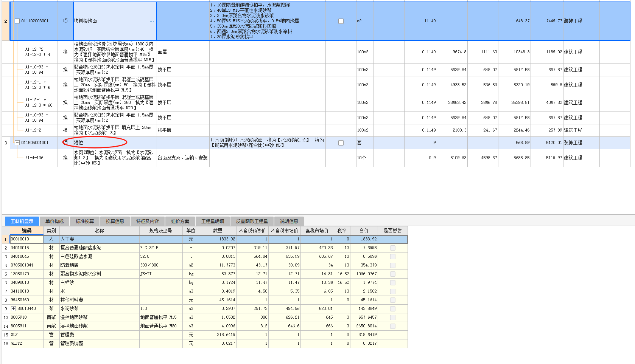Collapse the 011505001001 item row
Image resolution: width=635 pixels, height=364 pixels.
17,143
